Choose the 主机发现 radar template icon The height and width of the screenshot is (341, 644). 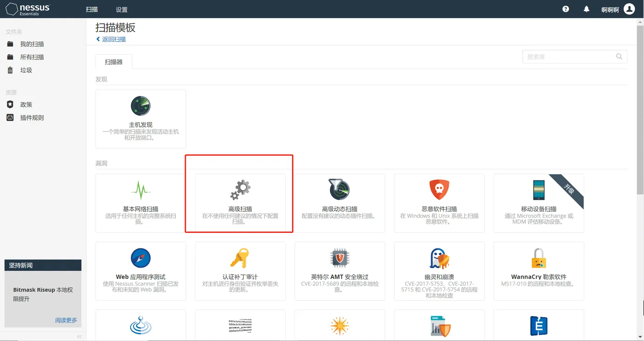(141, 106)
